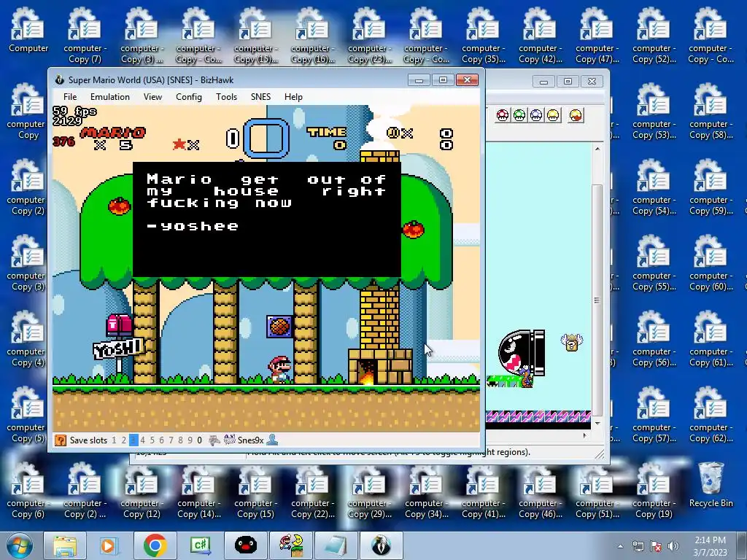Select save slot 1 in status bar
747x560 pixels.
pos(114,440)
